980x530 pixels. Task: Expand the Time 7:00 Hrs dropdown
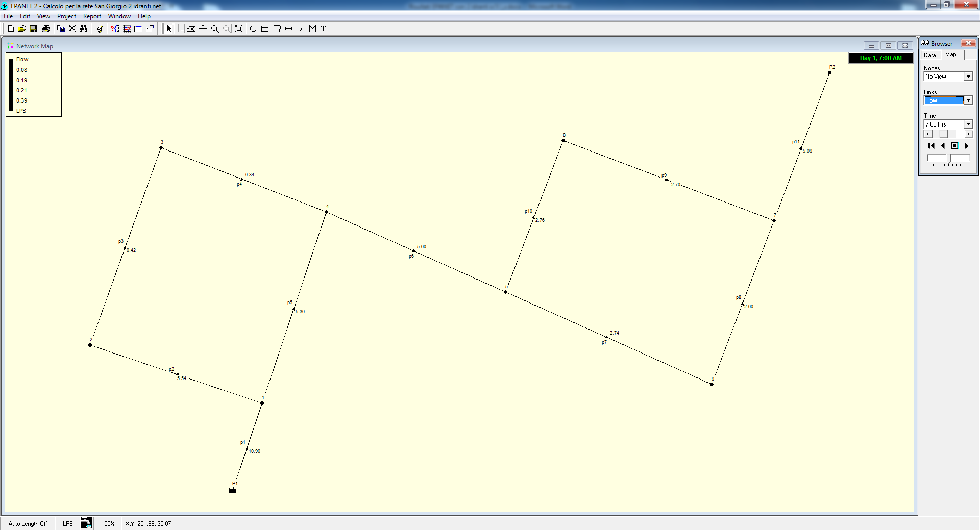click(968, 124)
